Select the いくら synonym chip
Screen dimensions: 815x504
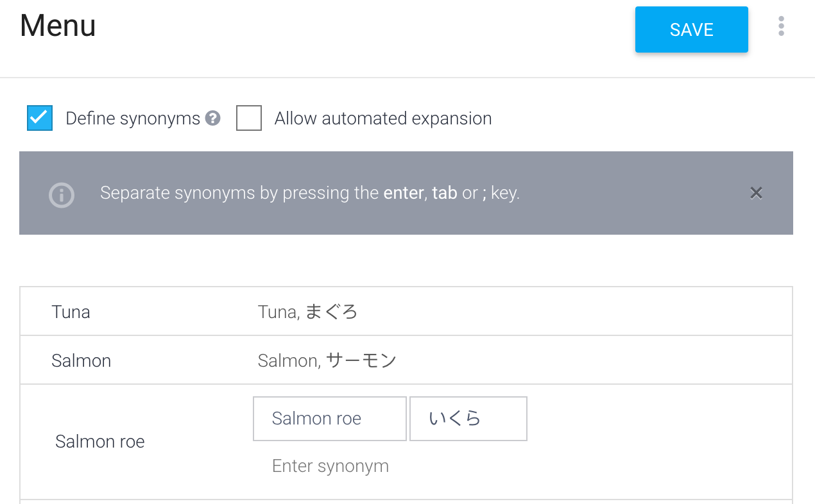coord(468,419)
